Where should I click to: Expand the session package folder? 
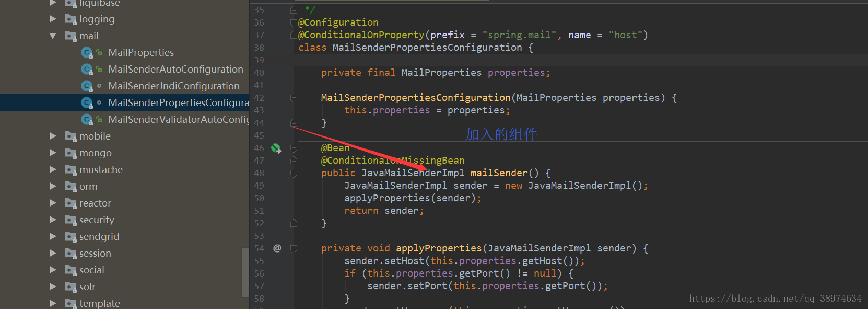tap(53, 253)
